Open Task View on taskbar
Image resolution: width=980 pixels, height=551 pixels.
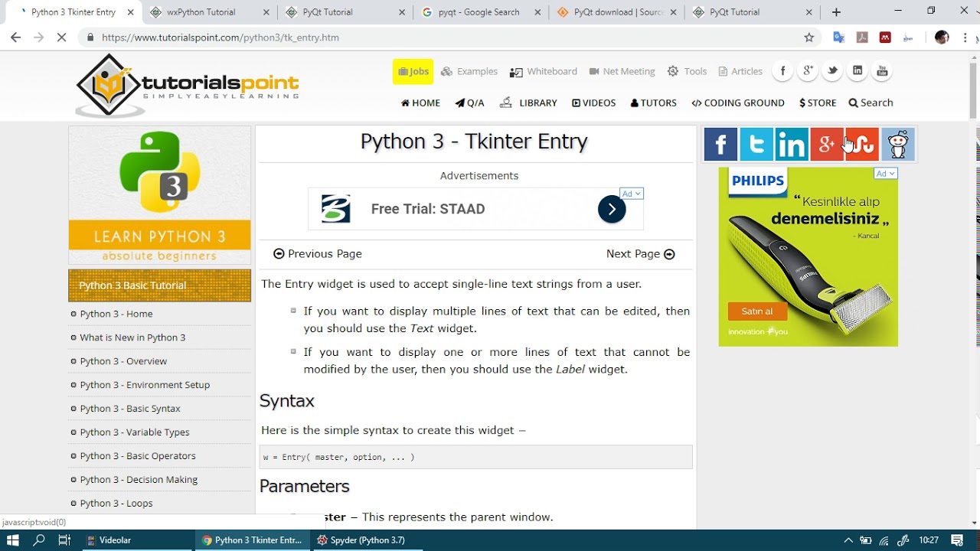(x=64, y=540)
